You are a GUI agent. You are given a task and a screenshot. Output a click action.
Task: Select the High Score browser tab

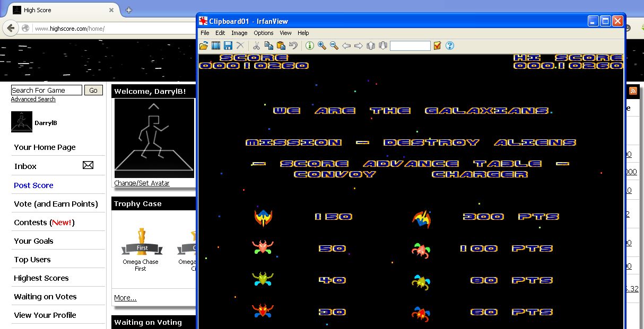[63, 10]
